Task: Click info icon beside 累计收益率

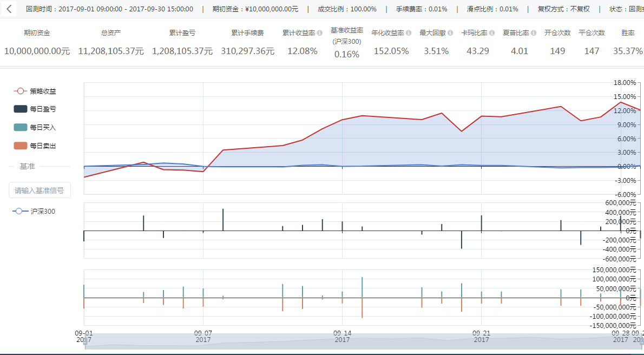Action: (x=320, y=33)
